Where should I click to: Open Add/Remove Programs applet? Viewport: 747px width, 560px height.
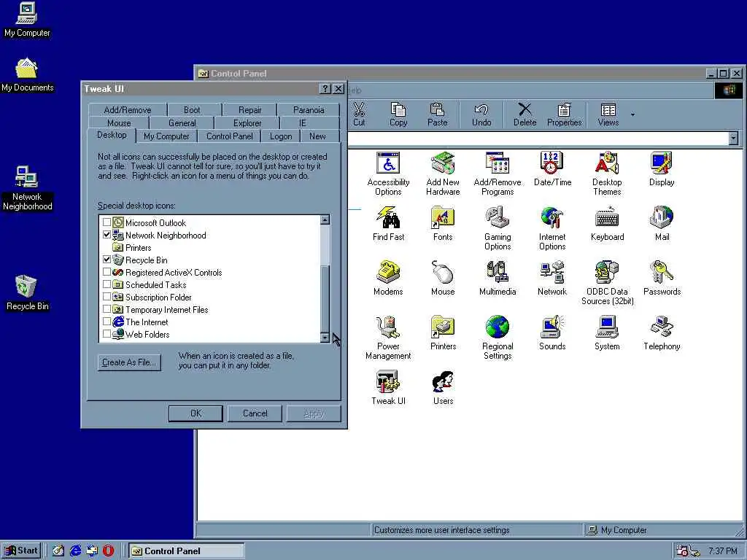click(x=498, y=174)
